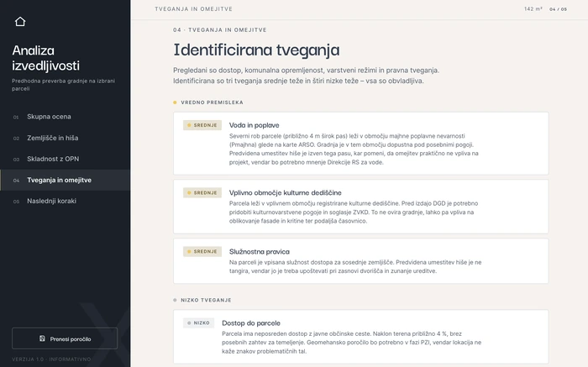Click Prenesi poročilo button
This screenshot has width=588, height=367.
click(x=65, y=338)
